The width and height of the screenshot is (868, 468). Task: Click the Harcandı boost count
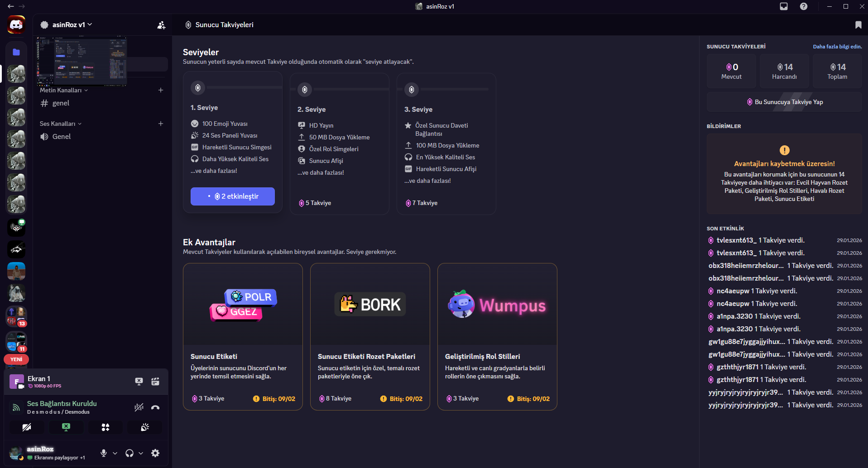[x=784, y=71]
